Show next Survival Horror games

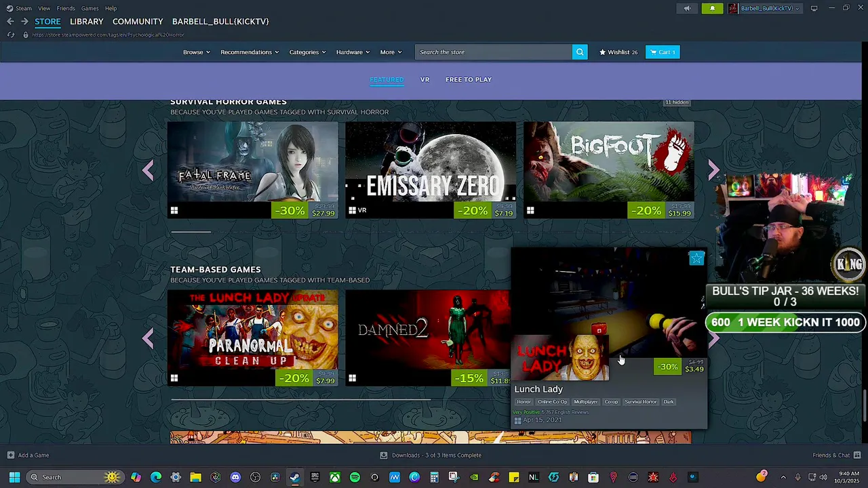(713, 171)
